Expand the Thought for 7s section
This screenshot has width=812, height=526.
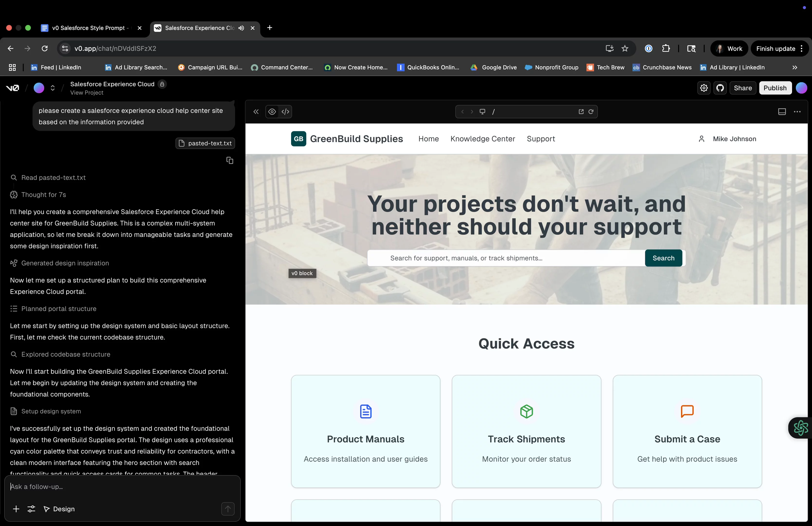click(x=43, y=195)
